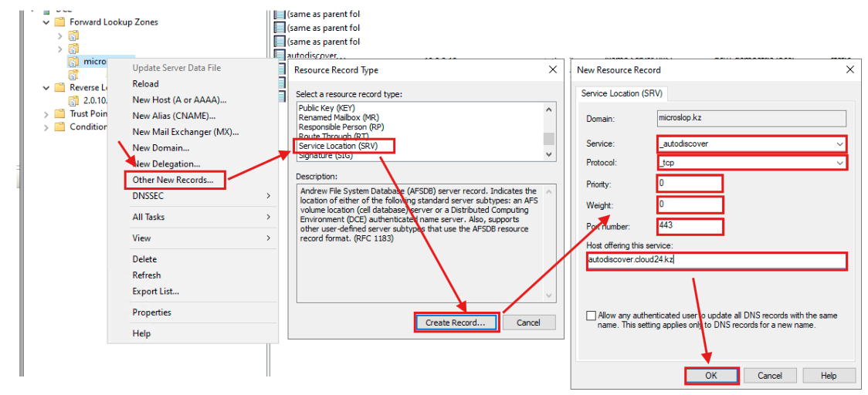The width and height of the screenshot is (868, 395).
Task: Click the Reverse Lookup Zones folder icon
Action: coord(59,88)
